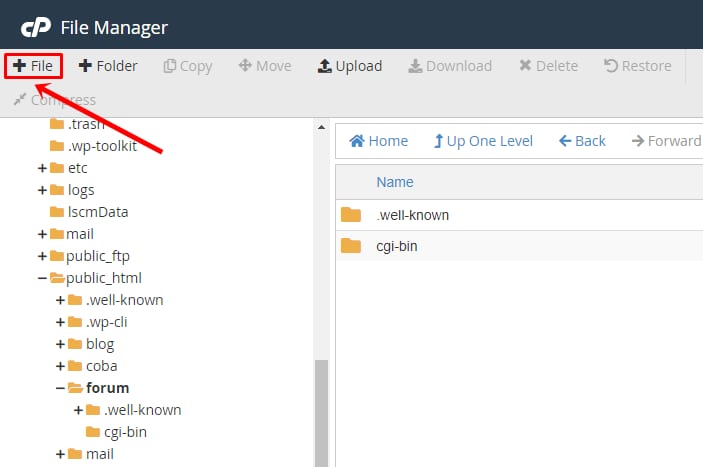Collapse the forum folder node

pos(60,388)
